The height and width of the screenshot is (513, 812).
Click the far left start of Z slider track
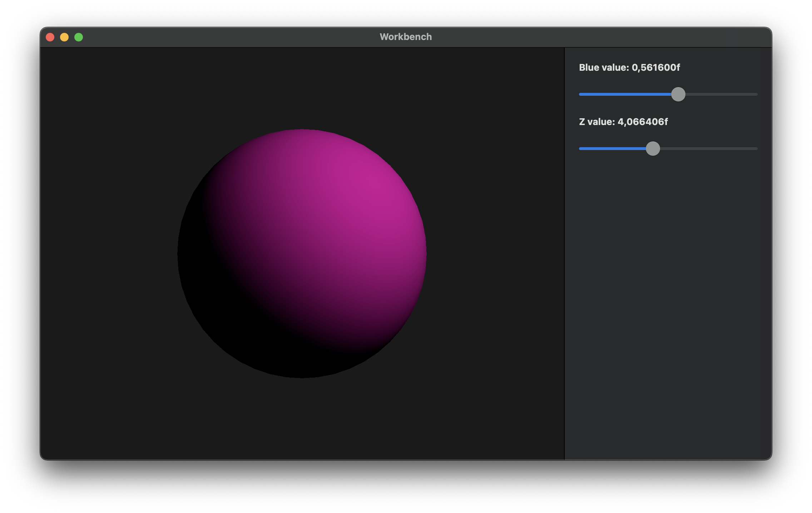(580, 149)
